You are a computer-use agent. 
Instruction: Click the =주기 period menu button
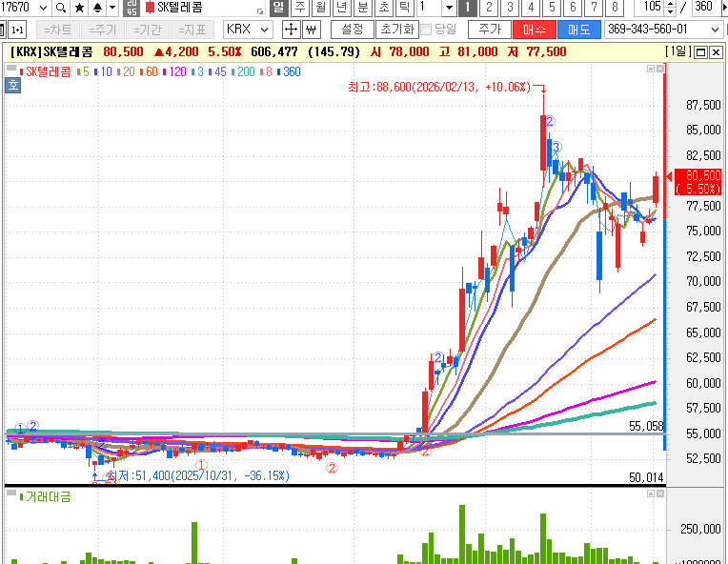(x=103, y=30)
